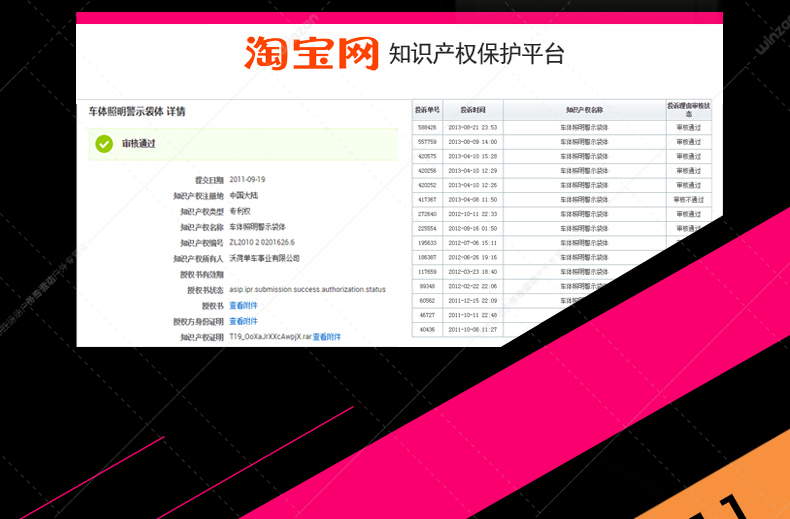Select complaint number 557759
The image size is (790, 519).
pos(427,142)
